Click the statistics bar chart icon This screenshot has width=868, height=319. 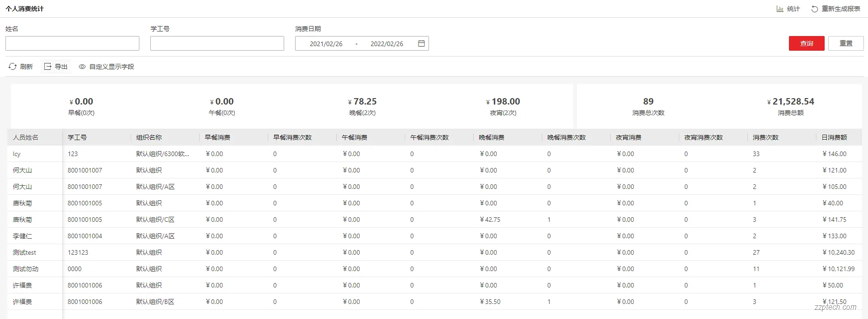[780, 9]
